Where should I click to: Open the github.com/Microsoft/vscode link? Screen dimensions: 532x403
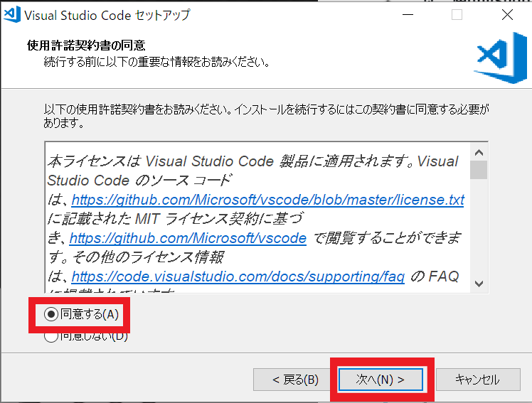[188, 238]
